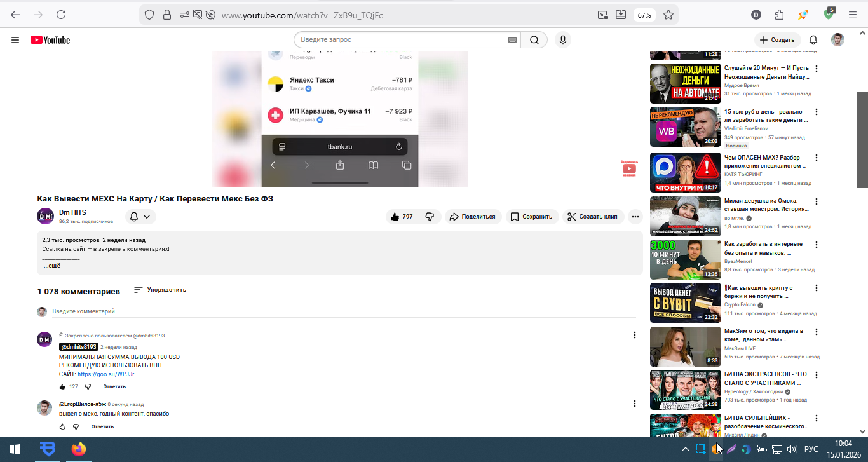Open the YouTube guide hamburger menu
This screenshot has width=868, height=462.
pos(15,40)
